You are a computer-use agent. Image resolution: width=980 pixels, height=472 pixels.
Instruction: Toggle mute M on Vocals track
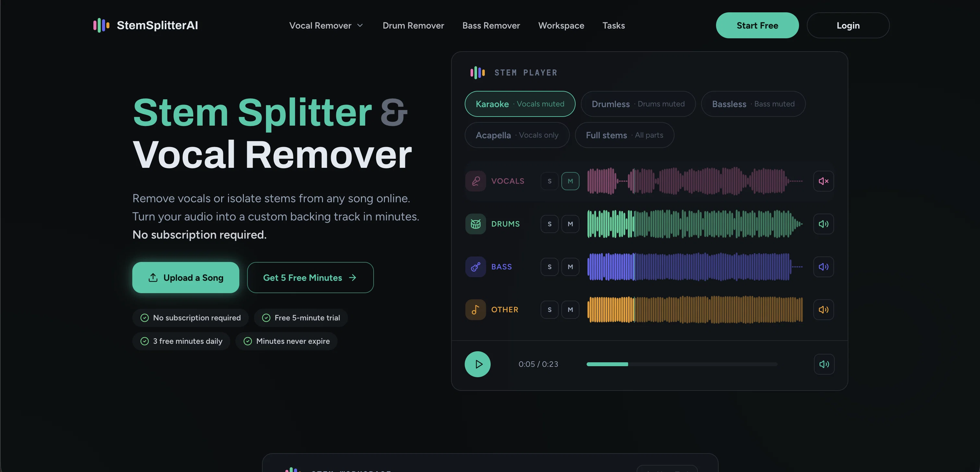[x=570, y=181]
